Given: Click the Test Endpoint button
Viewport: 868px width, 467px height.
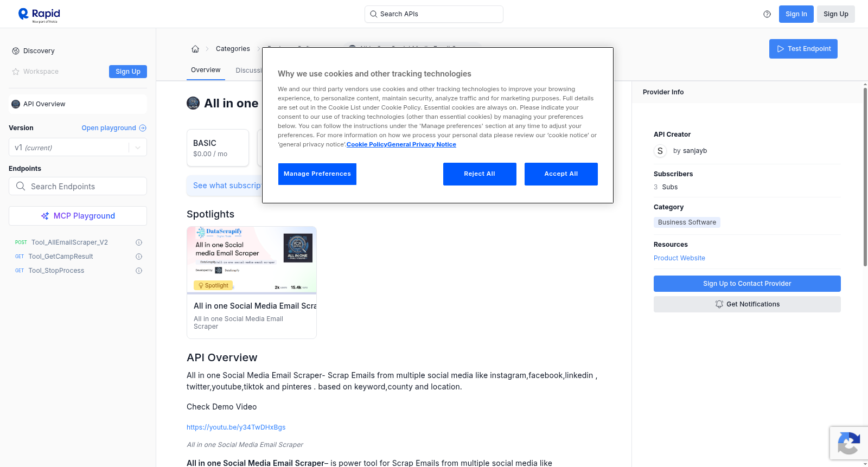Looking at the screenshot, I should [x=803, y=49].
